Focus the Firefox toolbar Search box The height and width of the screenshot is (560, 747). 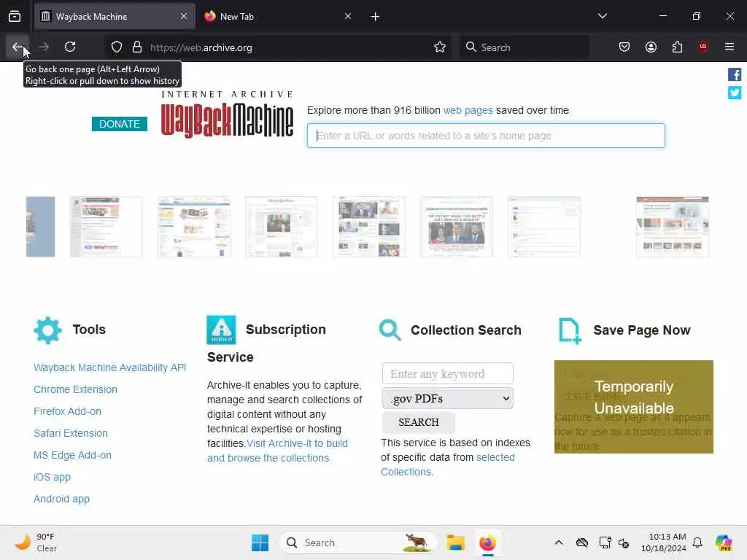pos(525,47)
